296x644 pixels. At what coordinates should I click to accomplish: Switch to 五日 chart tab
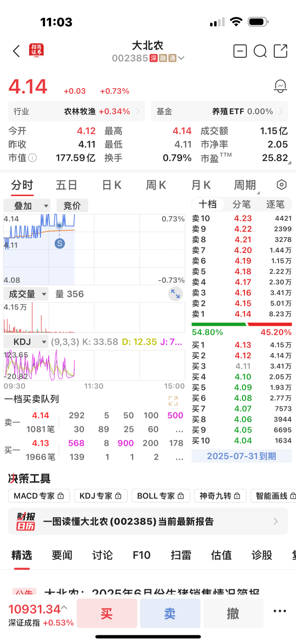[66, 185]
